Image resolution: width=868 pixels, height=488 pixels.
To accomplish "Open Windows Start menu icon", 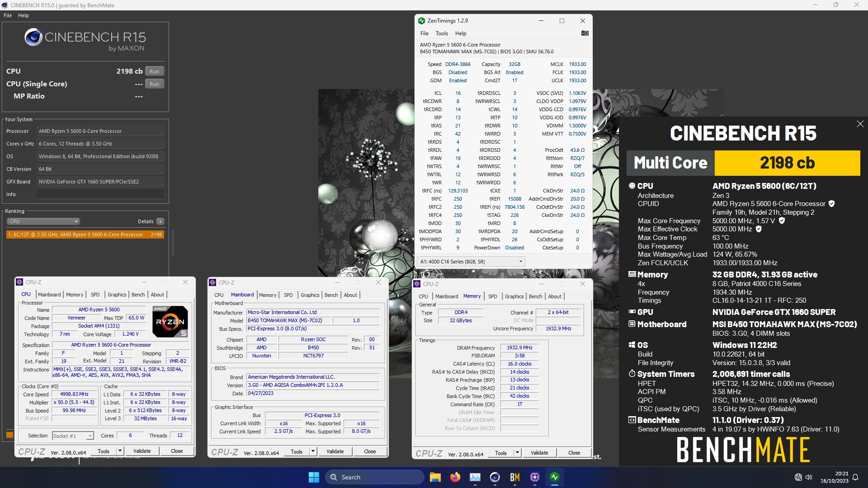I will pos(314,477).
